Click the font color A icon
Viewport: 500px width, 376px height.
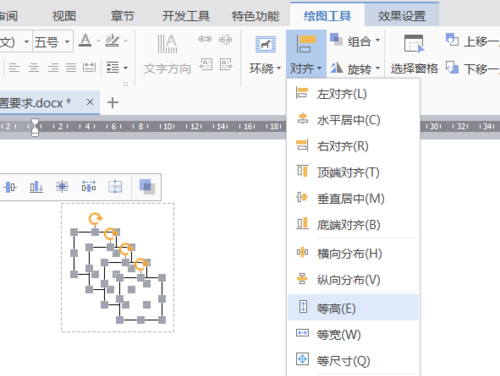85,41
